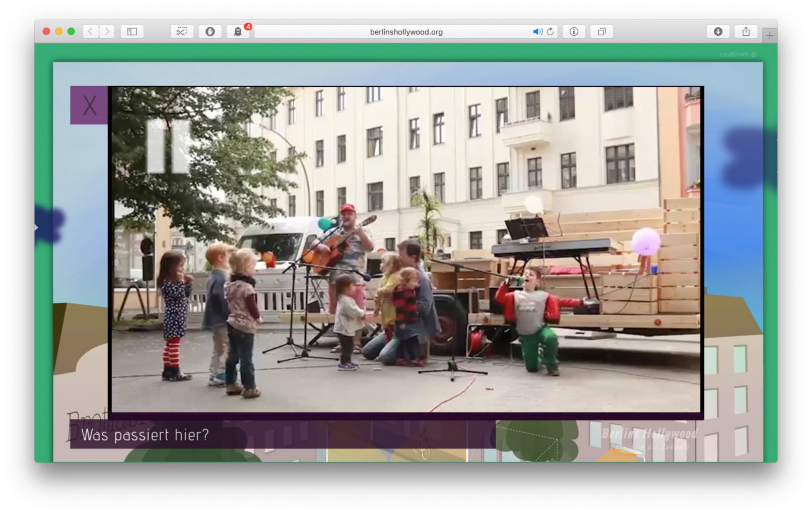Show the Safari sidebar
The height and width of the screenshot is (512, 812).
132,32
